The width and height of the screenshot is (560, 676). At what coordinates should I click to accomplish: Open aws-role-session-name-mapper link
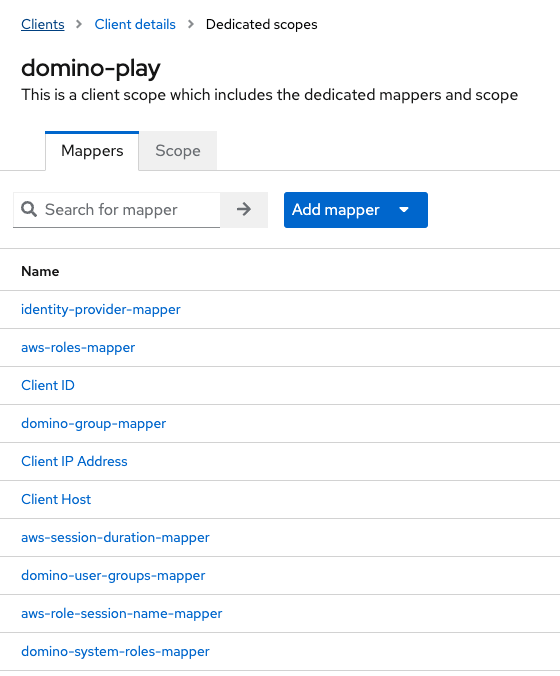[122, 613]
